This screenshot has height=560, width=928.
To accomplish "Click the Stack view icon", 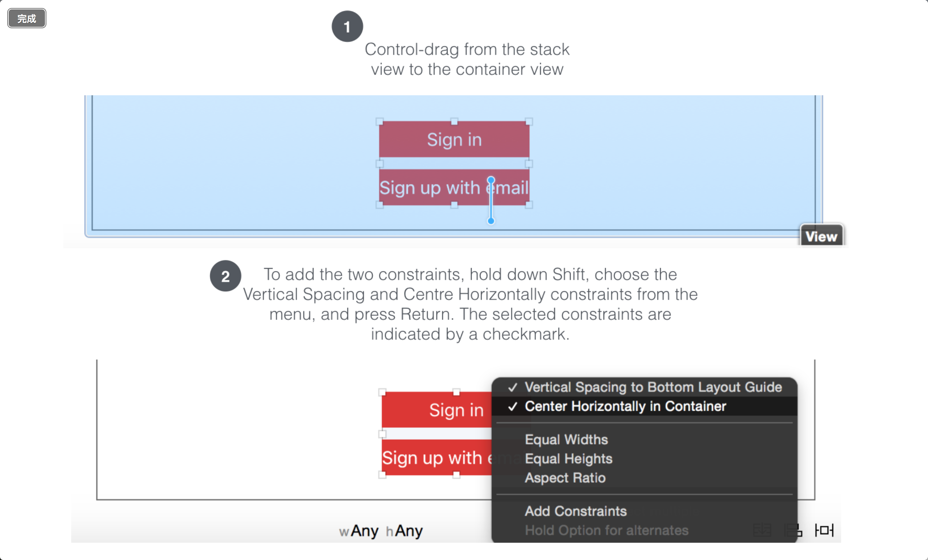I will pos(762,530).
